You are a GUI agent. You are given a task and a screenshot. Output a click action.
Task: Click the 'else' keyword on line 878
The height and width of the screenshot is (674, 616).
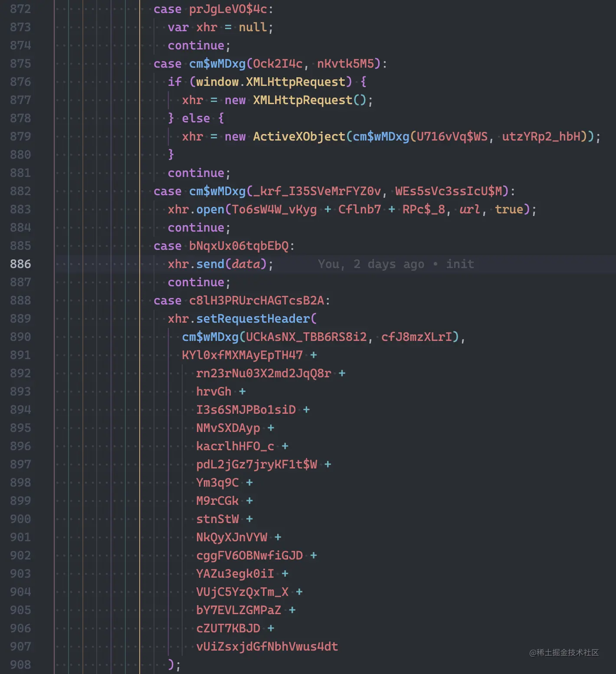tap(196, 118)
